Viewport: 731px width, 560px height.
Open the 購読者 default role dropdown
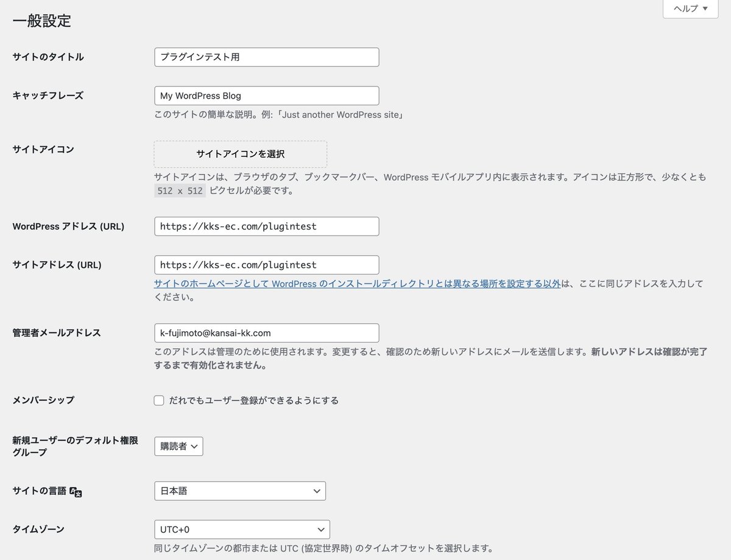(178, 446)
